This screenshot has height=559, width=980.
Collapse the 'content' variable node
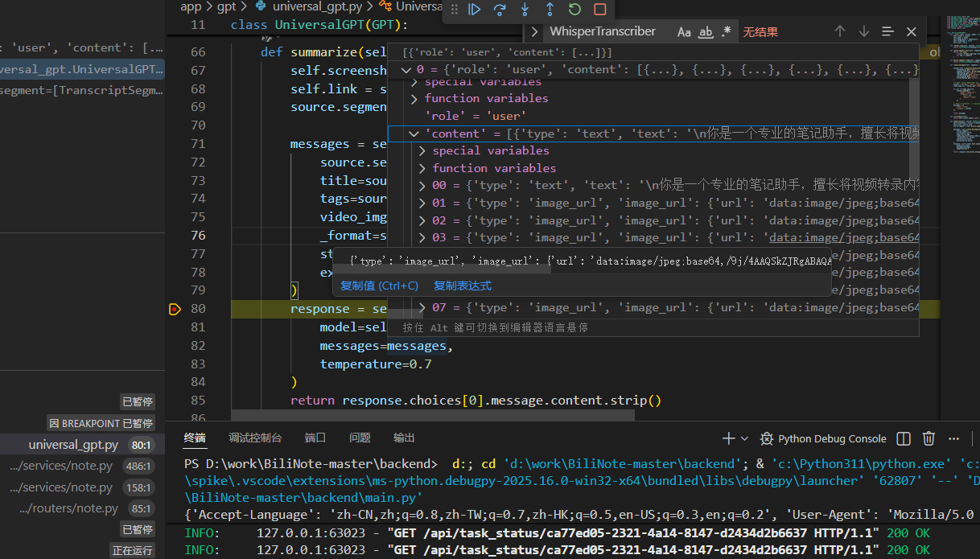pyautogui.click(x=414, y=134)
